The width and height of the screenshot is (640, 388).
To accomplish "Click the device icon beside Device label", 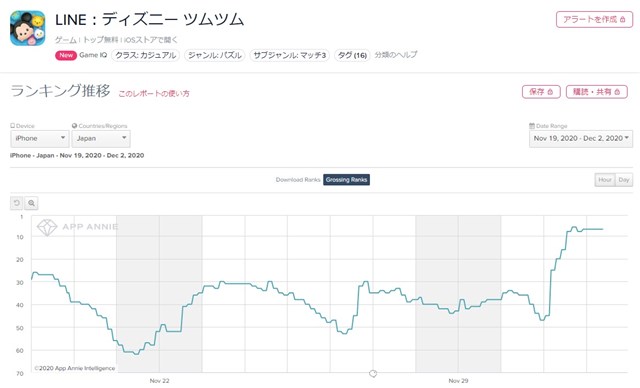I will click(12, 126).
